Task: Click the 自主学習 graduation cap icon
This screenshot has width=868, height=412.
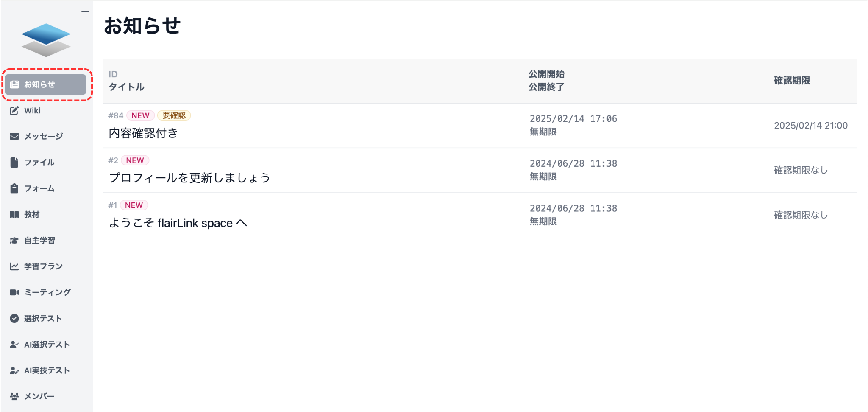Action: 14,241
